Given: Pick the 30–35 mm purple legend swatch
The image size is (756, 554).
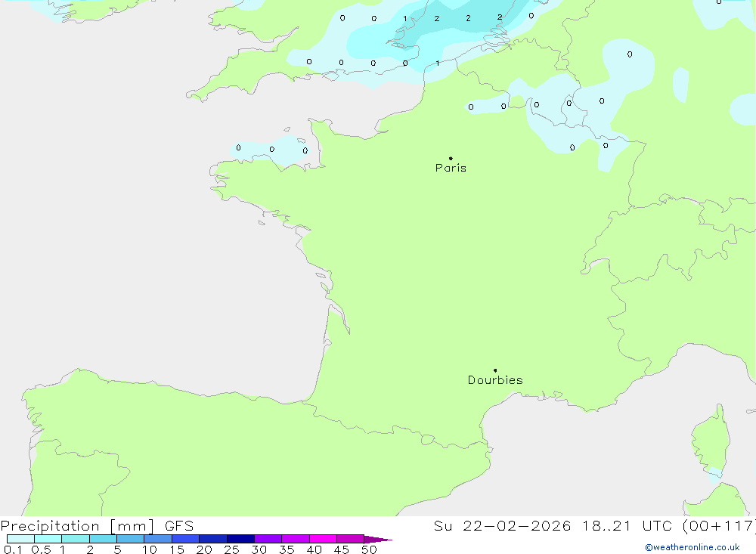Looking at the screenshot, I should 268,539.
